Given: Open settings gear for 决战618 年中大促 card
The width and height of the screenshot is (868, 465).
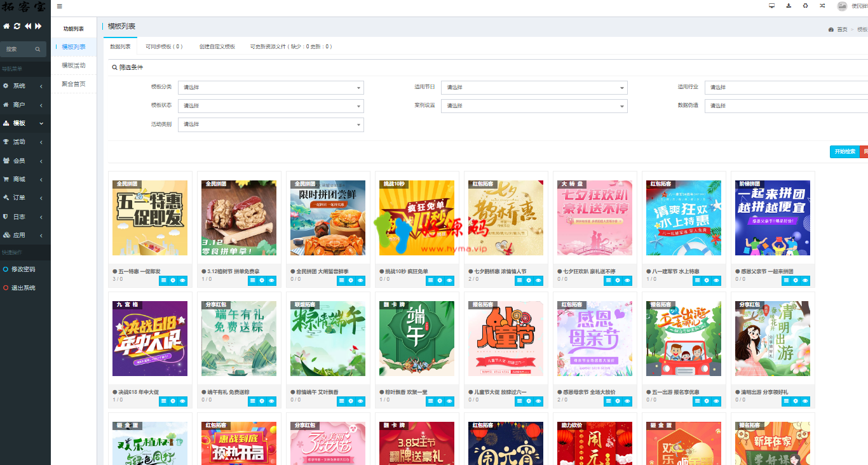Looking at the screenshot, I should click(x=173, y=400).
